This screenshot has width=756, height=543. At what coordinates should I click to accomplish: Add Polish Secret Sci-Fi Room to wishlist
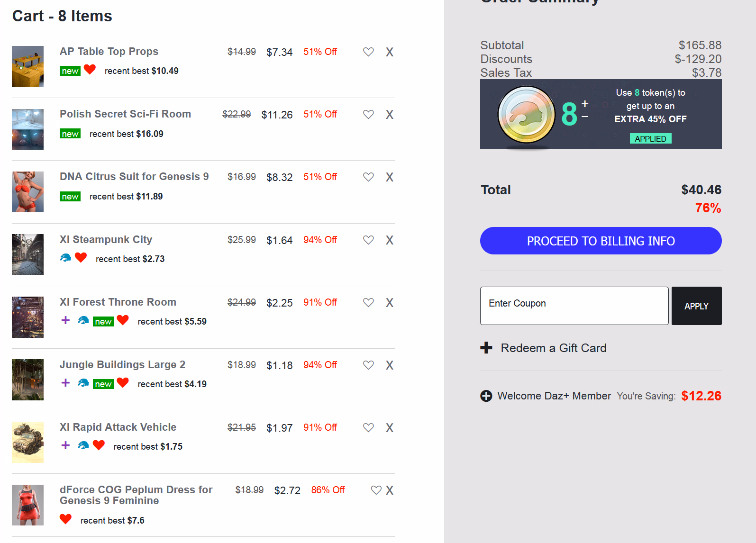point(368,115)
